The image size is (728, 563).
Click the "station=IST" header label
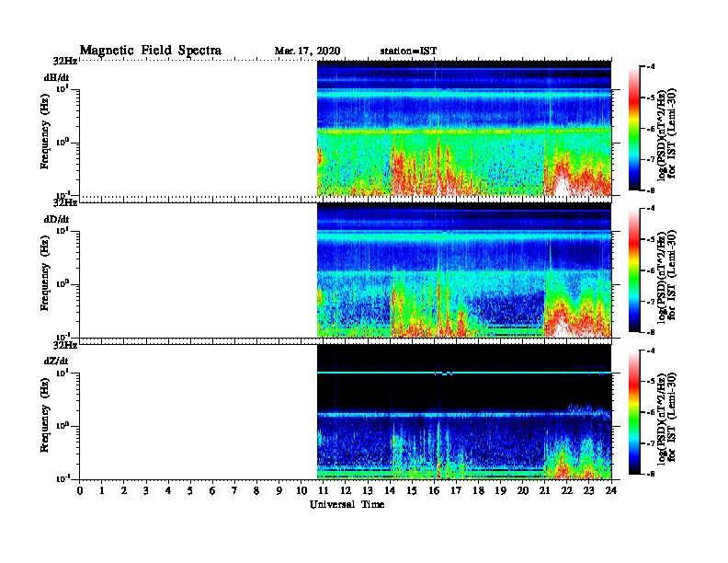point(408,52)
